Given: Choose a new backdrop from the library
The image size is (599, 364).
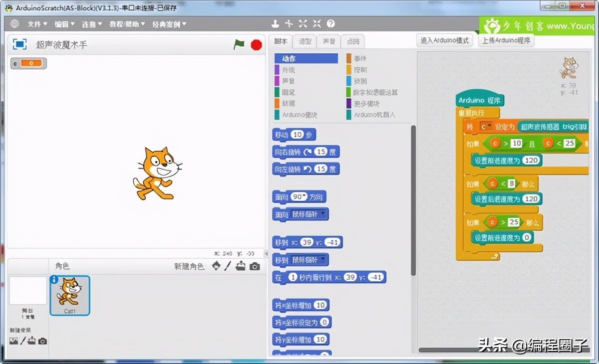Looking at the screenshot, I should tap(13, 341).
